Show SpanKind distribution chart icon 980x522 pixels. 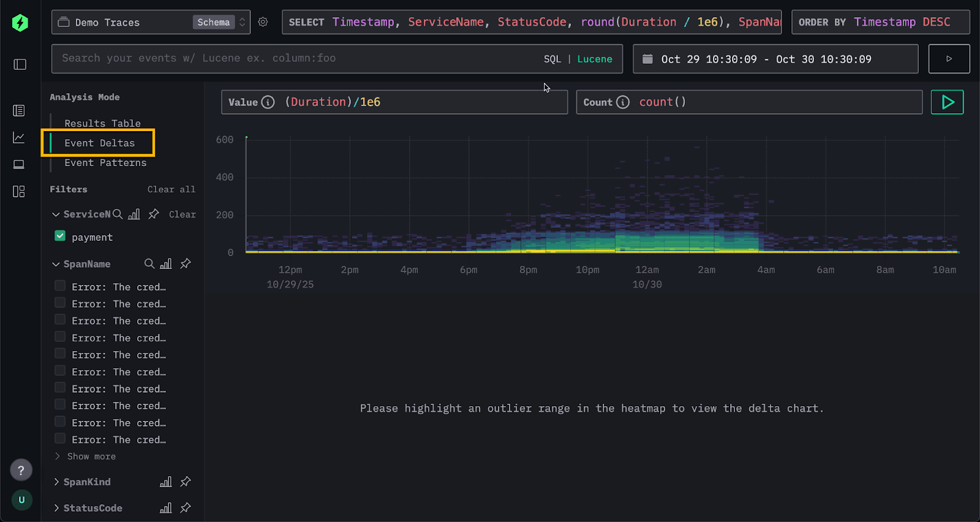[165, 482]
